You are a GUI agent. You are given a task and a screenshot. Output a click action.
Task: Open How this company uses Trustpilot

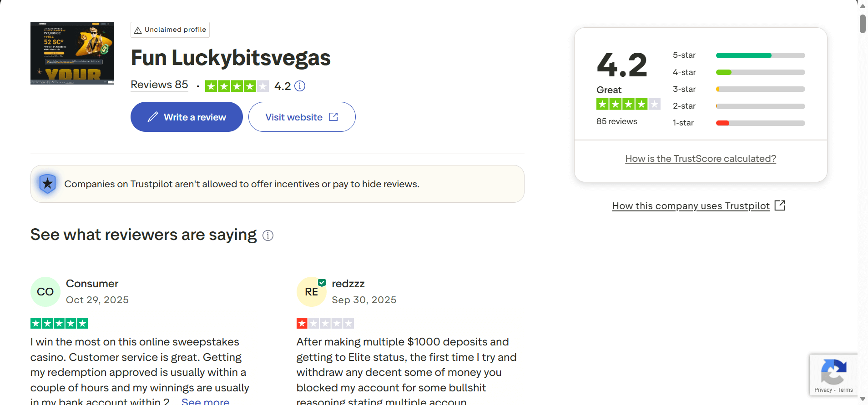click(691, 206)
